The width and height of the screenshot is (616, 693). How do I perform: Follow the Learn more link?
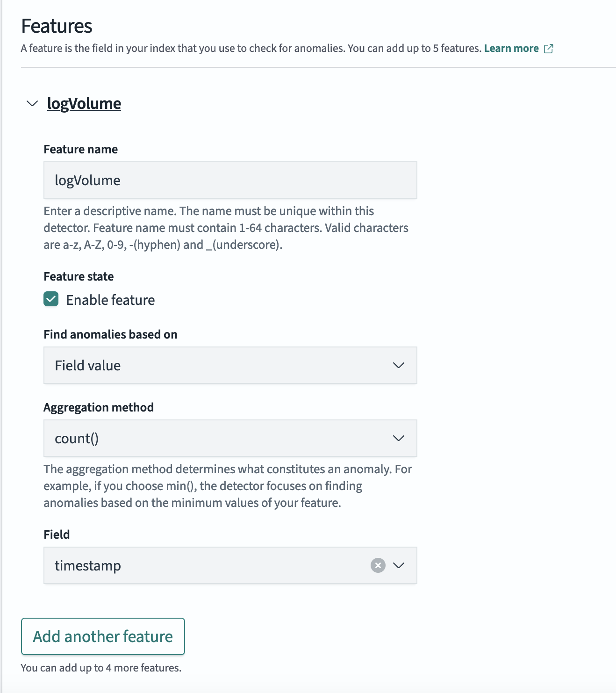[511, 48]
